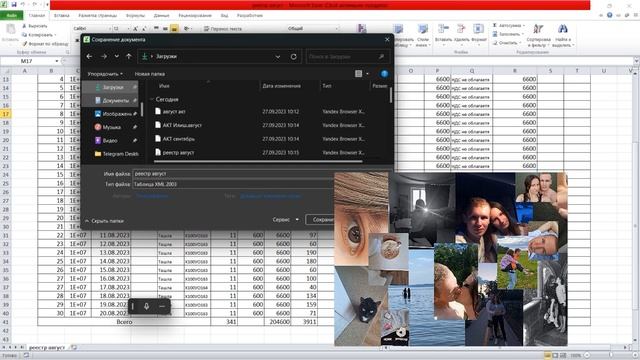Collapse the Сегодня group

[x=152, y=99]
